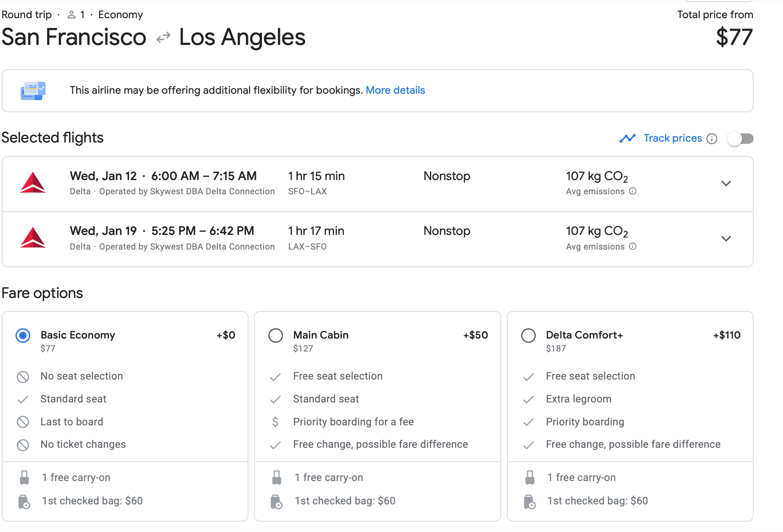The image size is (783, 532).
Task: Click Basic Economy checked bag icon
Action: [x=24, y=501]
